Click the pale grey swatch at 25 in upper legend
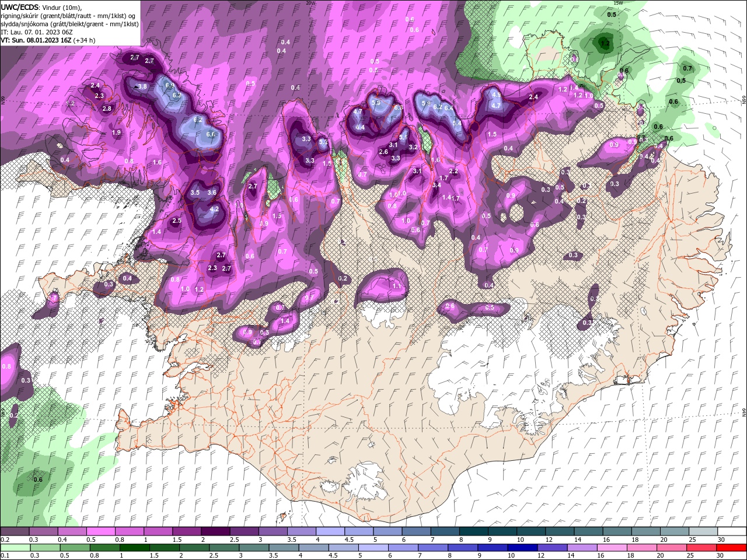 point(703,531)
